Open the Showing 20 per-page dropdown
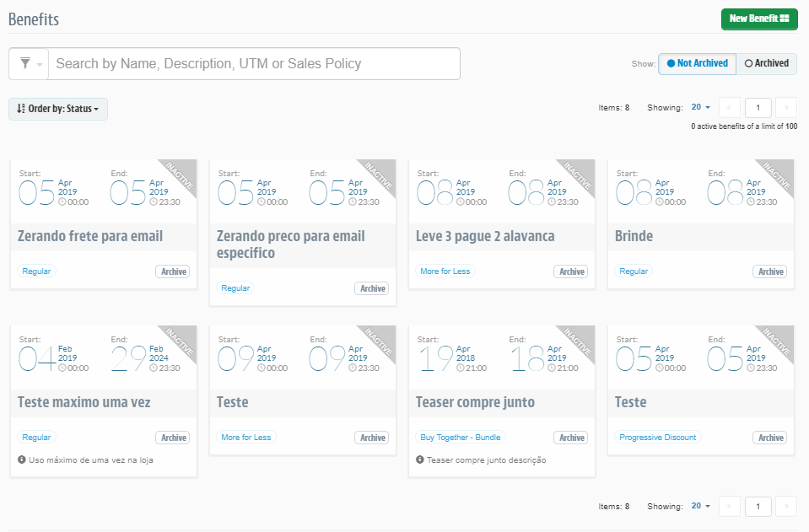 pyautogui.click(x=698, y=107)
